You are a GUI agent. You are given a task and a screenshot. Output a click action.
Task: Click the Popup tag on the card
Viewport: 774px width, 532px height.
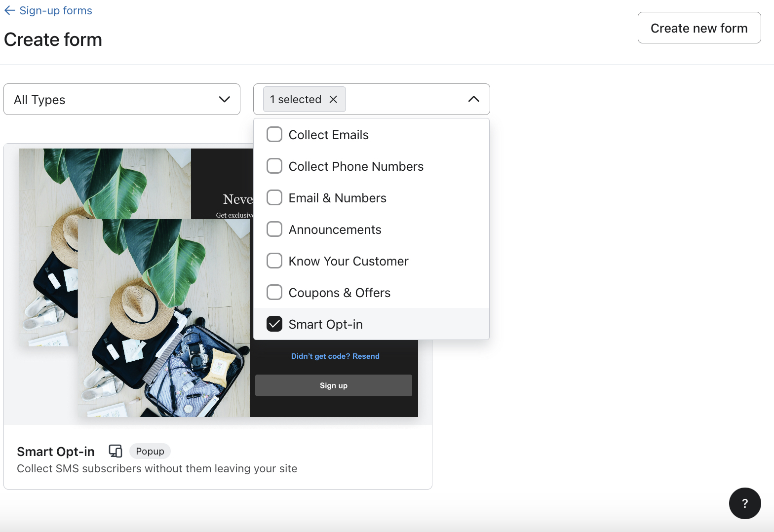[150, 451]
